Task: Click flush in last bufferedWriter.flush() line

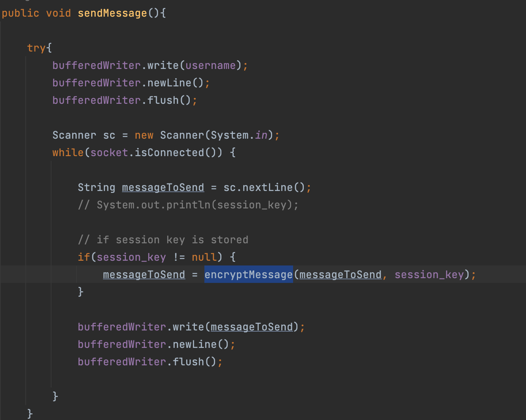Action: click(189, 362)
